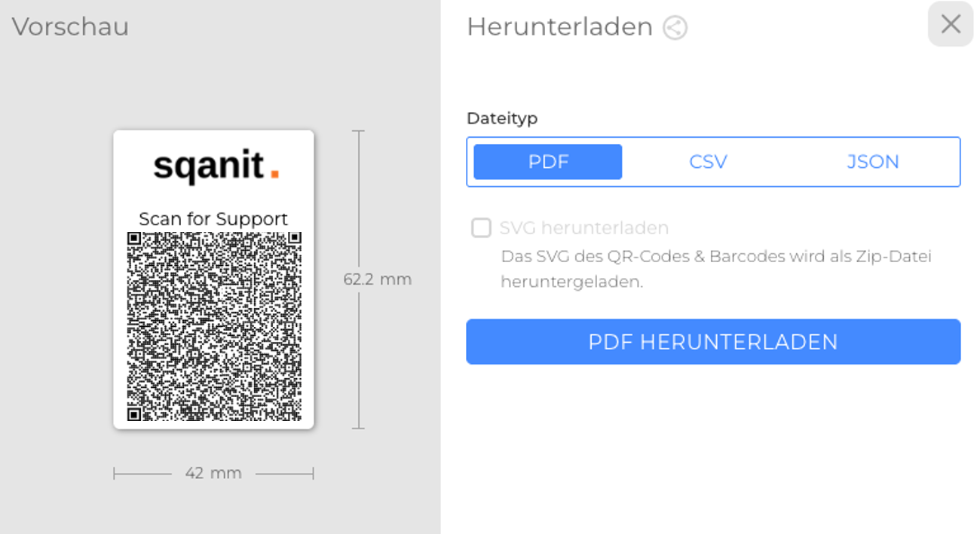Click the "SVG herunterladen" label text
The image size is (980, 534).
click(583, 227)
